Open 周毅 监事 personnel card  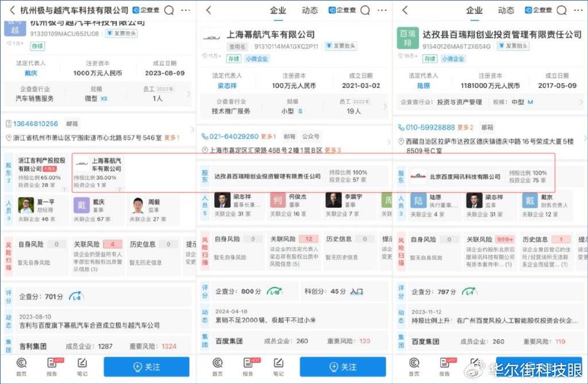point(153,210)
